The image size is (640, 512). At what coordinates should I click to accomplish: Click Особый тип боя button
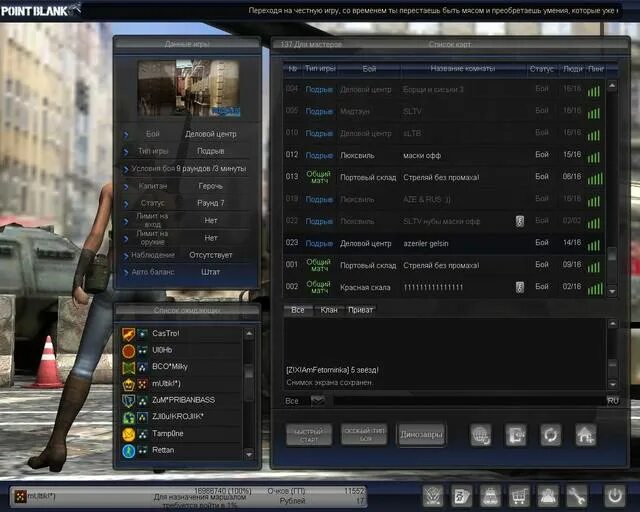click(364, 435)
